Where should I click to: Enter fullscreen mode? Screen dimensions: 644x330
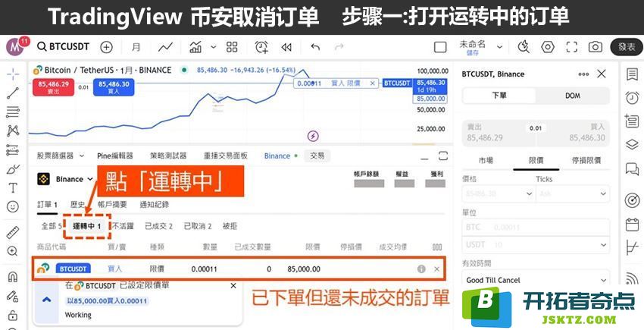pos(572,47)
